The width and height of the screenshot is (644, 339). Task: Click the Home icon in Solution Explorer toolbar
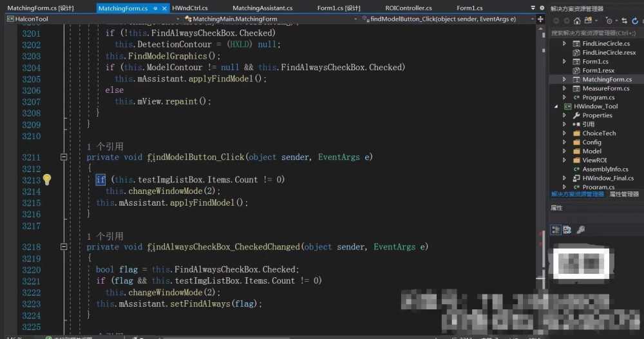coord(577,21)
